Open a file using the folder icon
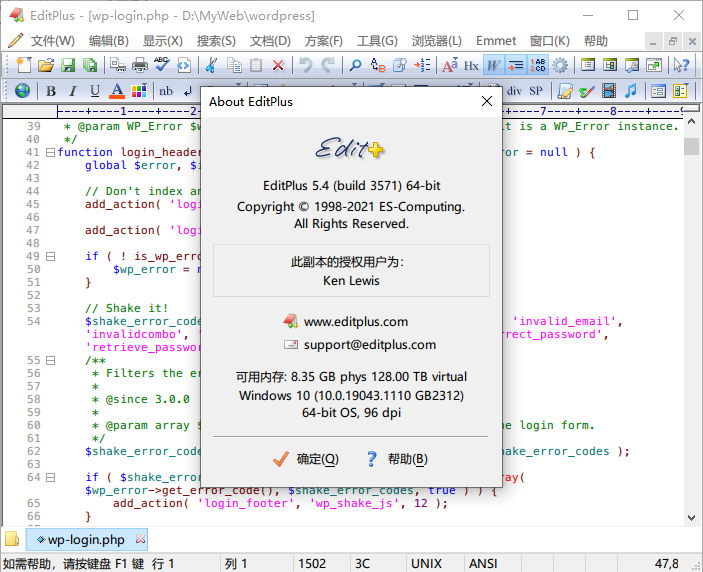Viewport: 703px width, 572px height. coord(46,65)
